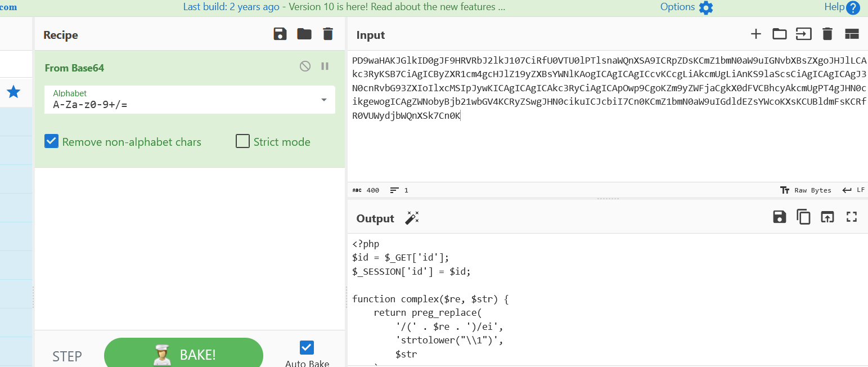
Task: Save output to file
Action: pyautogui.click(x=779, y=217)
